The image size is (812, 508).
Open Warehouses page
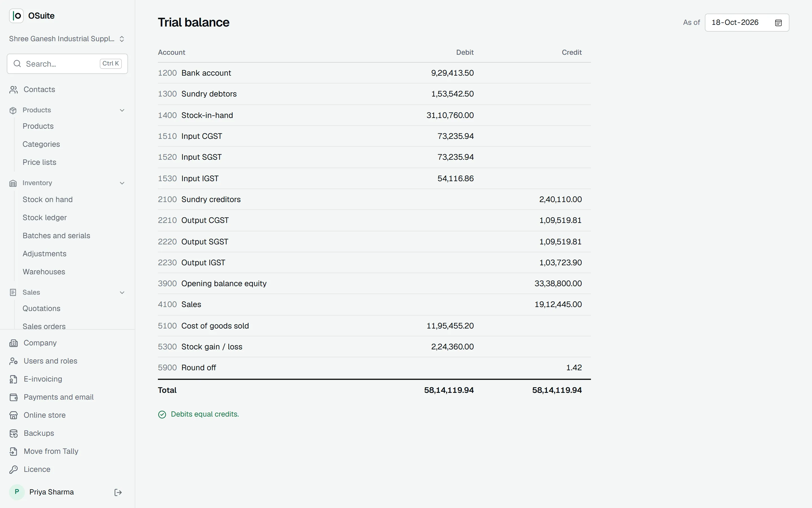[44, 272]
